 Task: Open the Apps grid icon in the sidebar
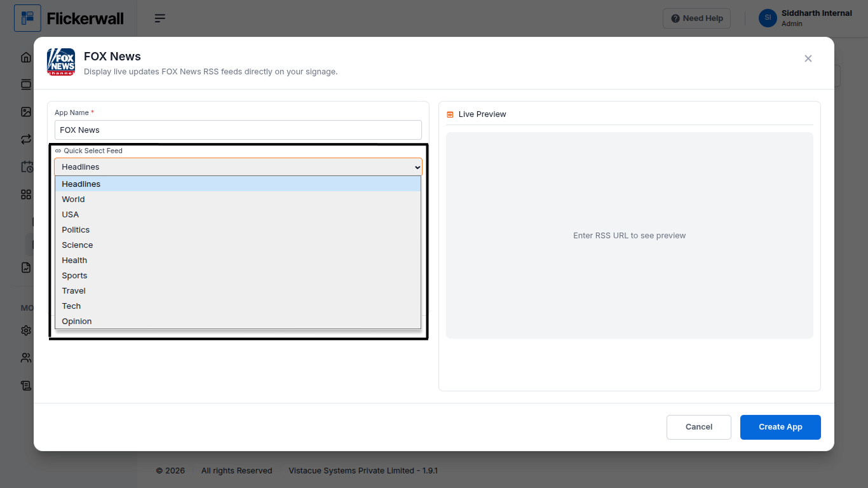pyautogui.click(x=26, y=194)
